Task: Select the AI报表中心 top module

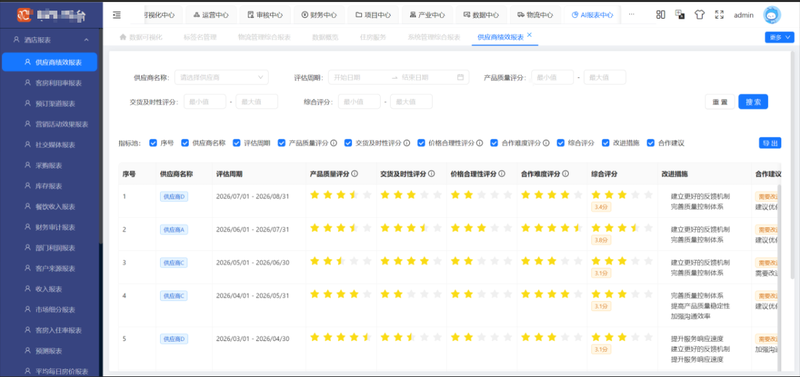Action: point(592,15)
